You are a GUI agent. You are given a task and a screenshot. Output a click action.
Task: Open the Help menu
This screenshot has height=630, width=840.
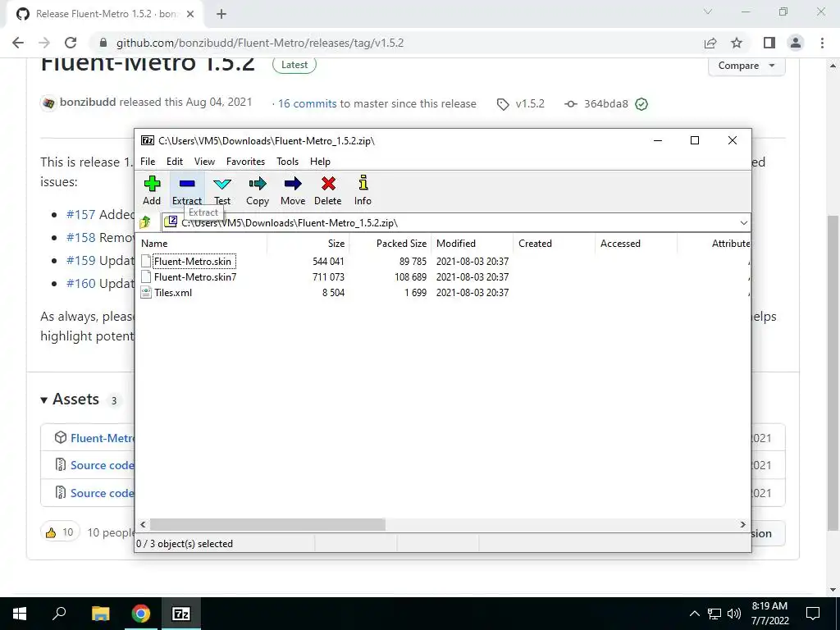point(320,162)
